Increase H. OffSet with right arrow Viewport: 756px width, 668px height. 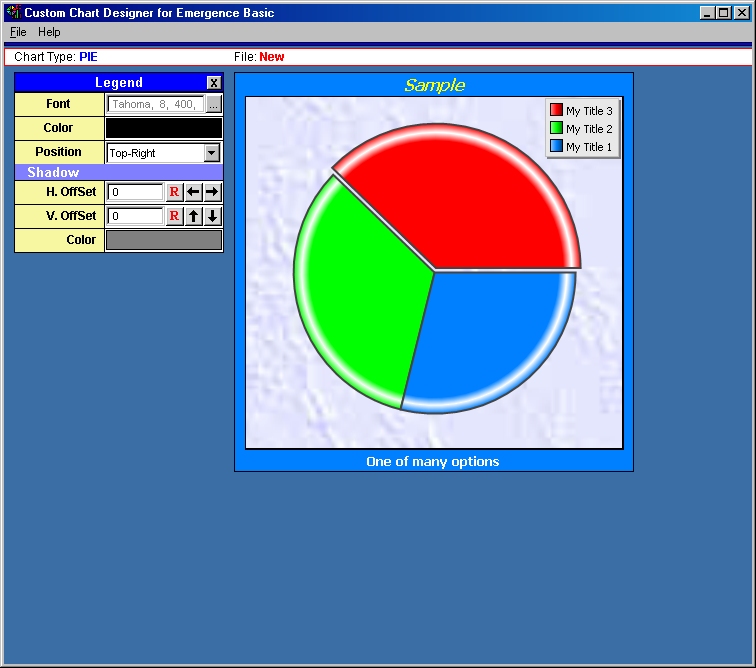[212, 192]
